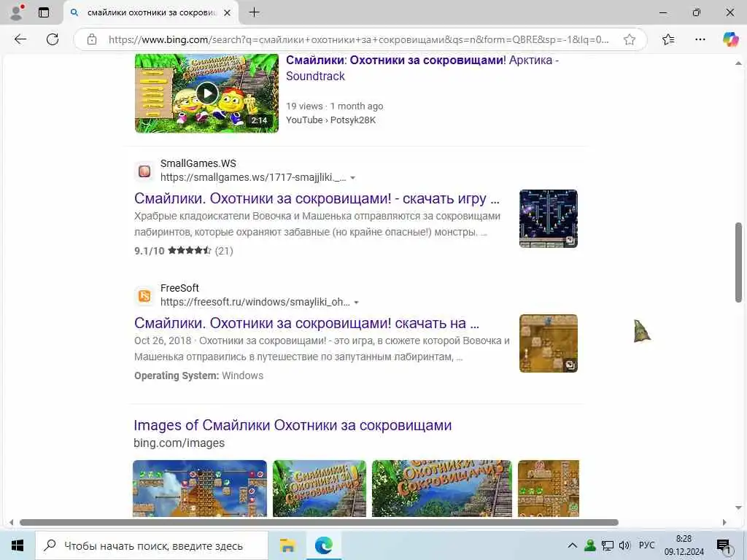747x560 pixels.
Task: Click the address bar URL field
Action: pos(358,39)
